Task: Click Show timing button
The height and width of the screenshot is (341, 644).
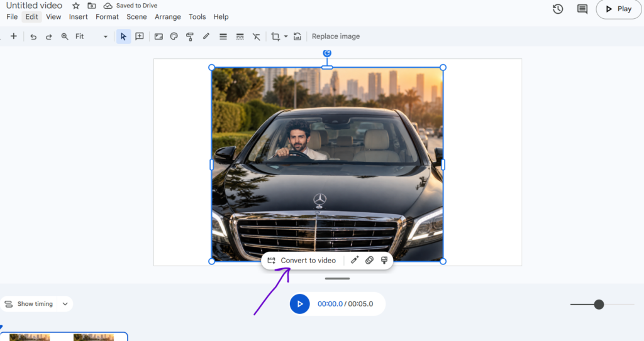Action: coord(29,304)
